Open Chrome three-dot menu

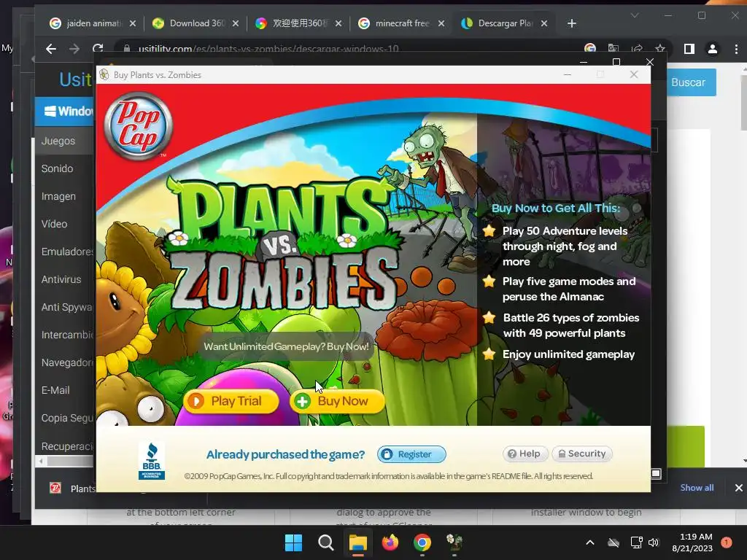pos(736,49)
